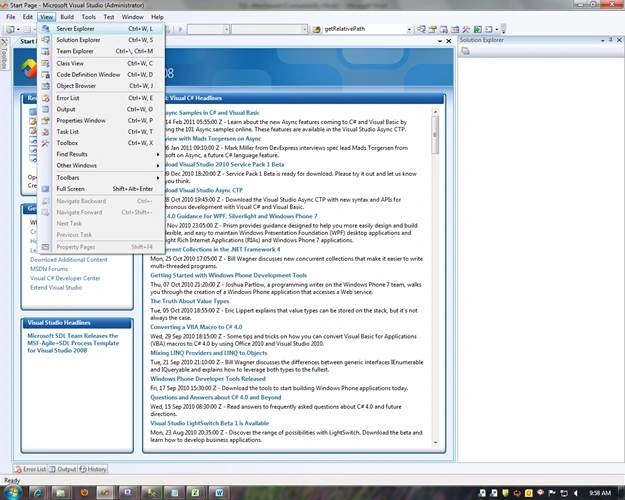The height and width of the screenshot is (500, 625).
Task: Toggle Full Screen mode
Action: click(x=101, y=189)
